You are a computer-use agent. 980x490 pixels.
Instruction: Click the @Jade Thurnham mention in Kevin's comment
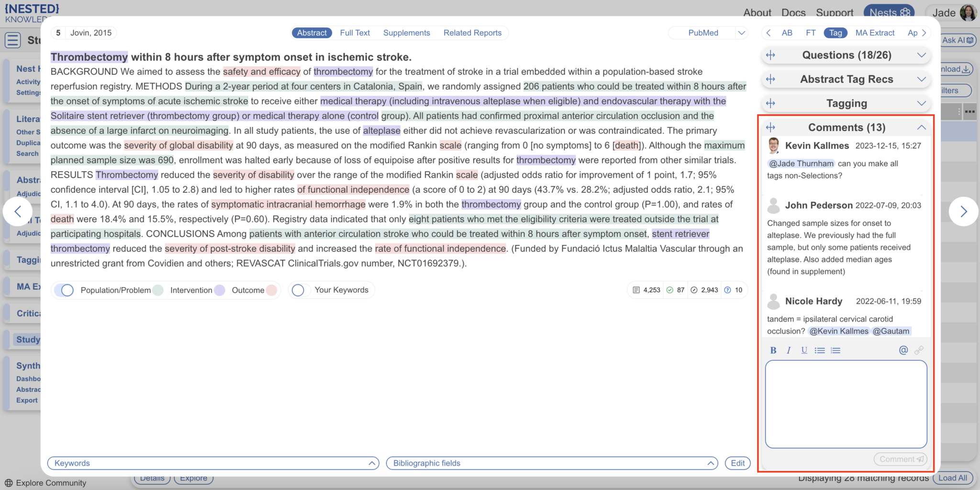[x=801, y=164]
